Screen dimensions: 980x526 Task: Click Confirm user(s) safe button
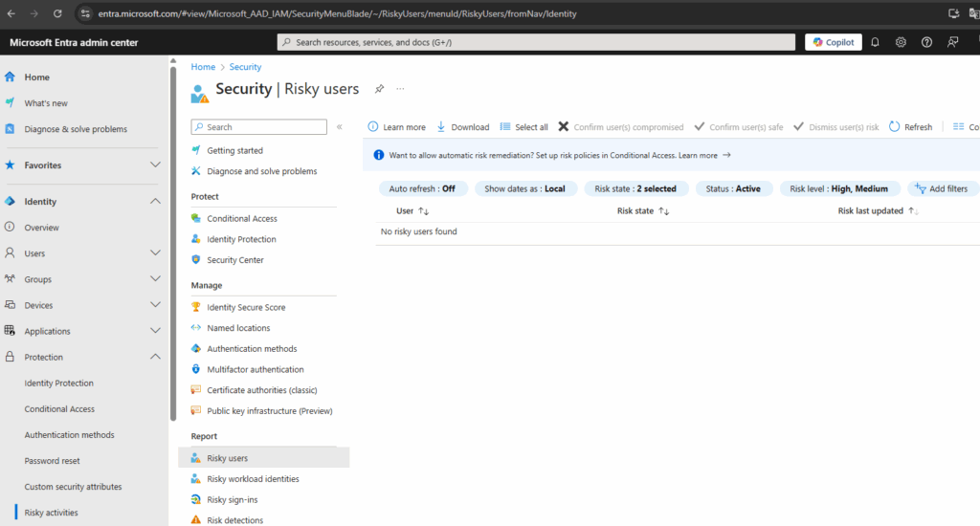pyautogui.click(x=738, y=127)
